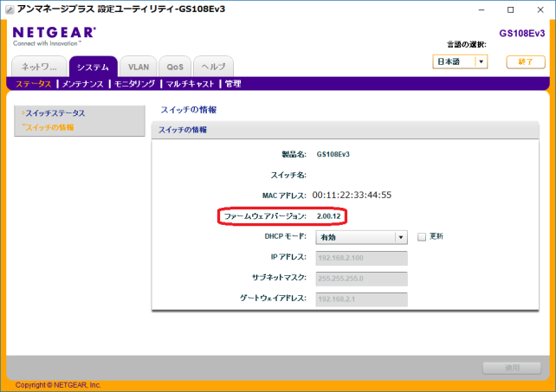Click the 適用 apply button

512,368
